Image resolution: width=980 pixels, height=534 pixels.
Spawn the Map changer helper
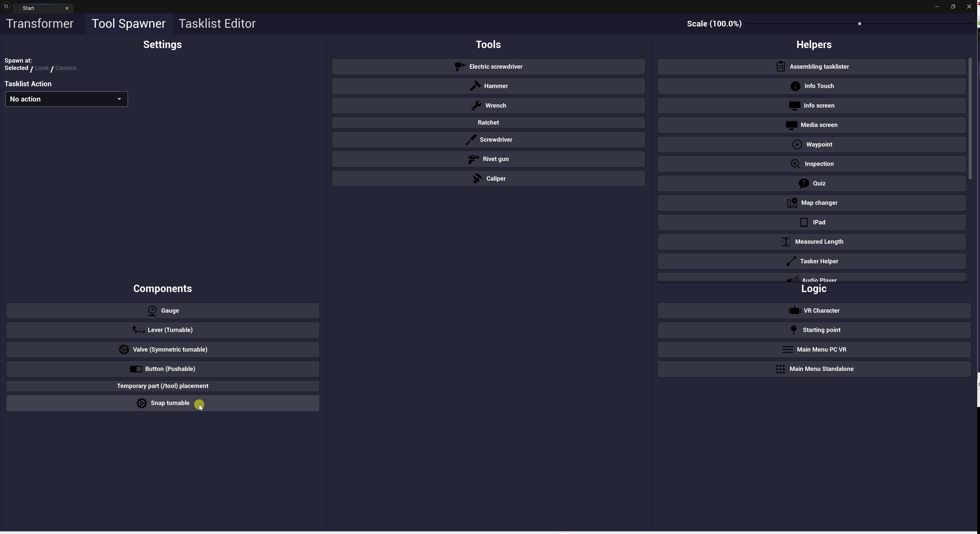(812, 203)
